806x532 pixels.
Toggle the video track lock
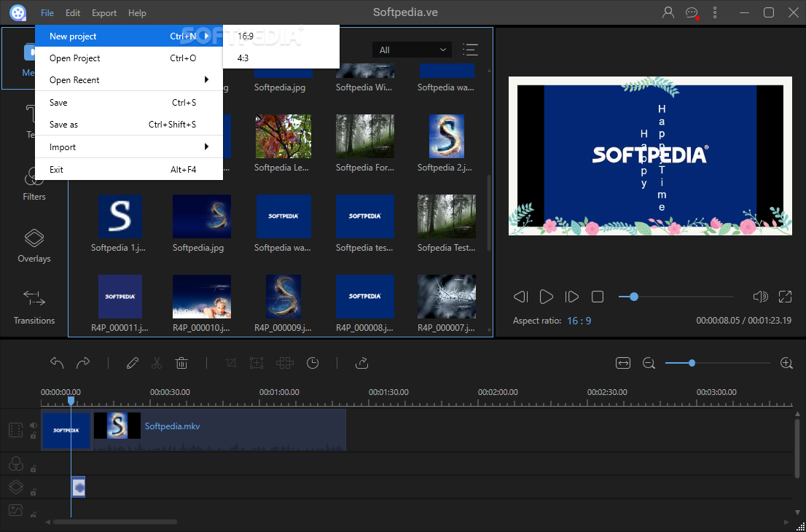coord(34,436)
